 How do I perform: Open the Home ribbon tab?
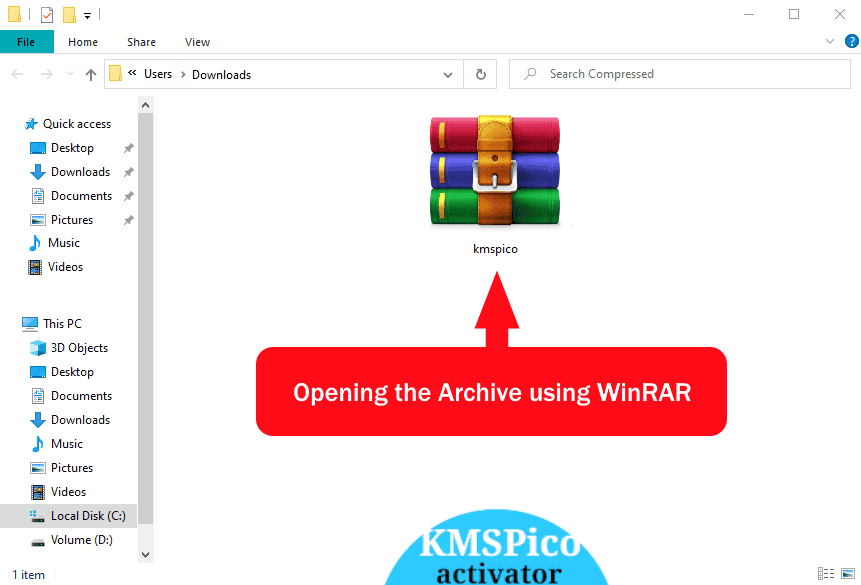click(x=83, y=42)
